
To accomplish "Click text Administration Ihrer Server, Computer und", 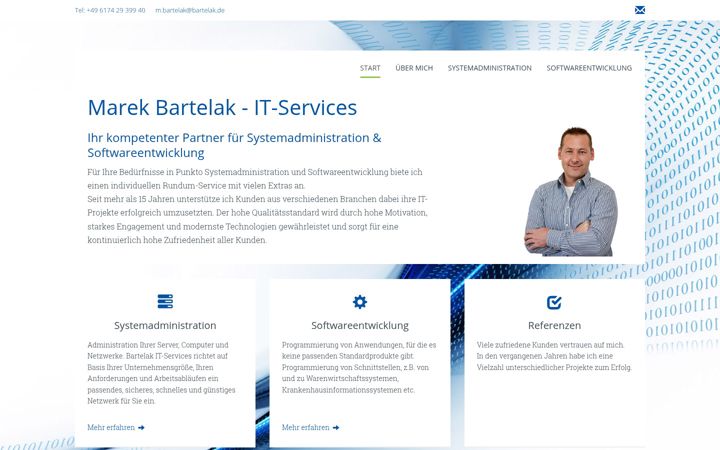I will point(158,345).
